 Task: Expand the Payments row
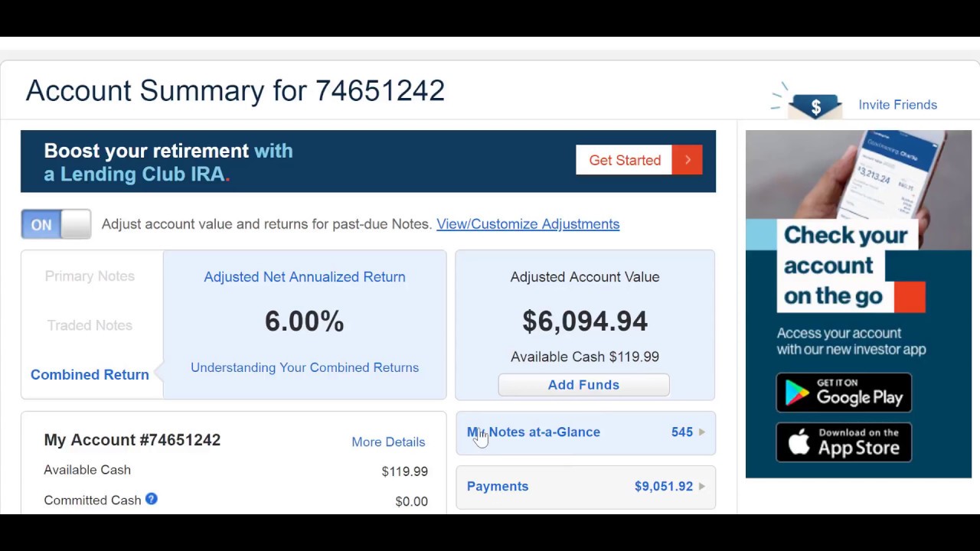pyautogui.click(x=586, y=487)
